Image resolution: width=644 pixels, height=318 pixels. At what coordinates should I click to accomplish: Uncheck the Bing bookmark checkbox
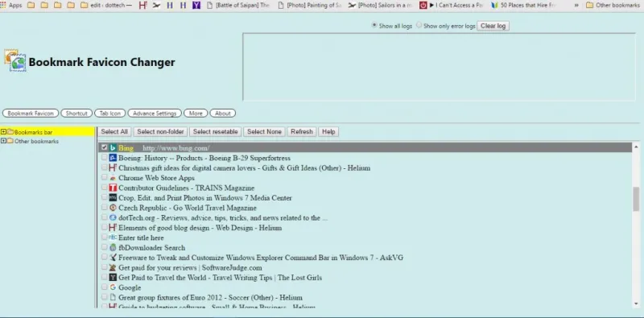[105, 147]
